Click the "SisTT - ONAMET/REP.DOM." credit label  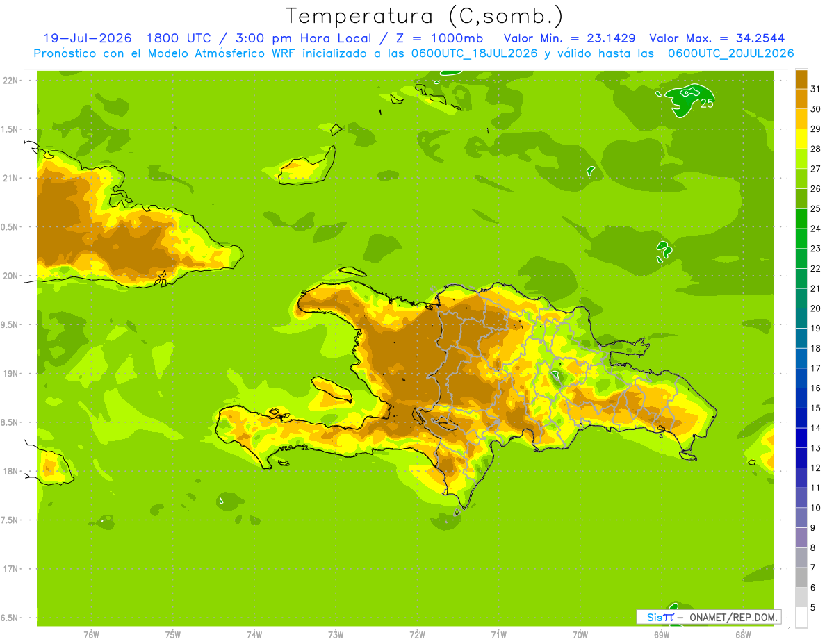(708, 617)
